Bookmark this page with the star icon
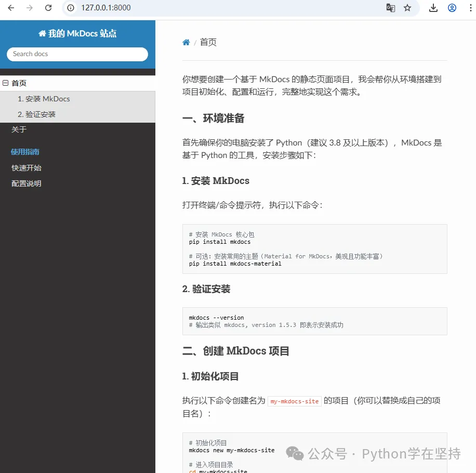The image size is (476, 473). click(x=407, y=8)
